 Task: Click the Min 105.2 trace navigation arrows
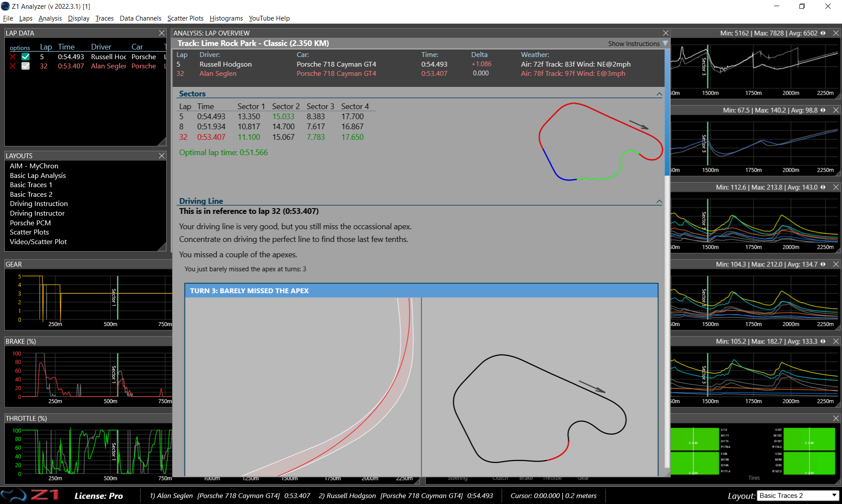pyautogui.click(x=823, y=341)
